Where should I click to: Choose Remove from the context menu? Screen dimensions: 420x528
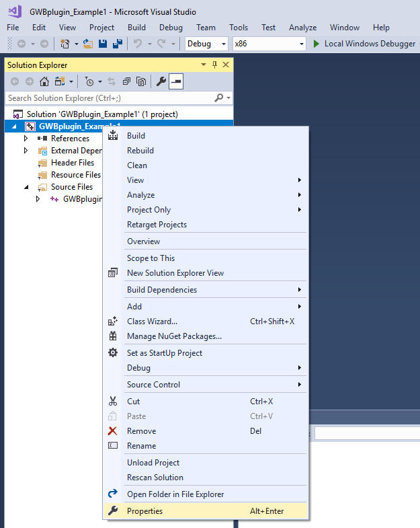(206, 431)
